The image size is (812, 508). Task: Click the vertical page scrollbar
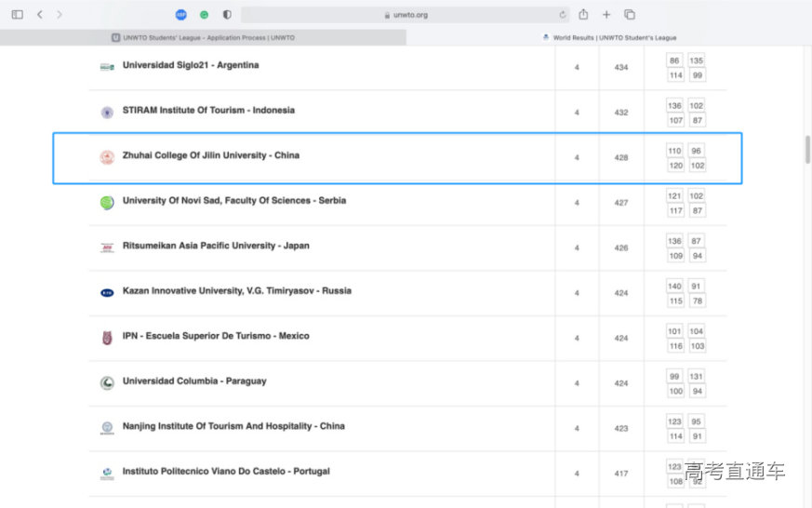click(806, 149)
